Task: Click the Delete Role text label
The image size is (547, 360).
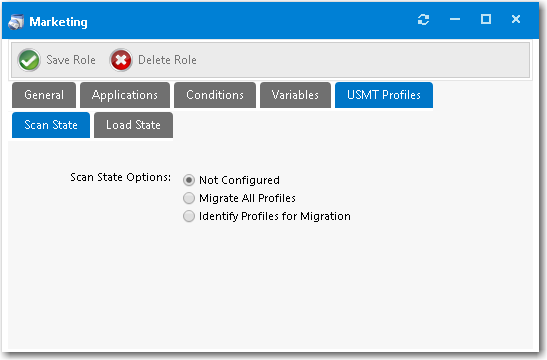Action: 167,60
